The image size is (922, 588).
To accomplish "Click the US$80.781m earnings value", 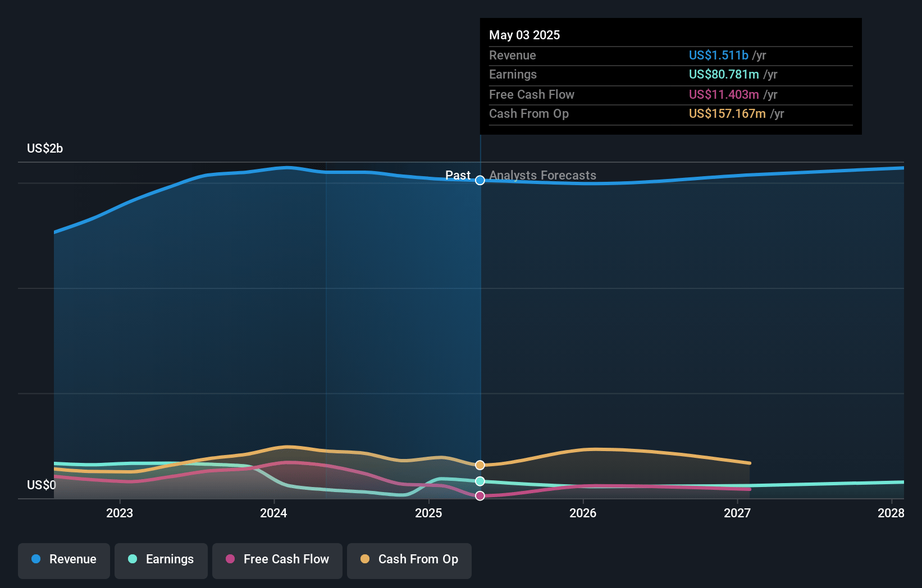I will pyautogui.click(x=724, y=74).
